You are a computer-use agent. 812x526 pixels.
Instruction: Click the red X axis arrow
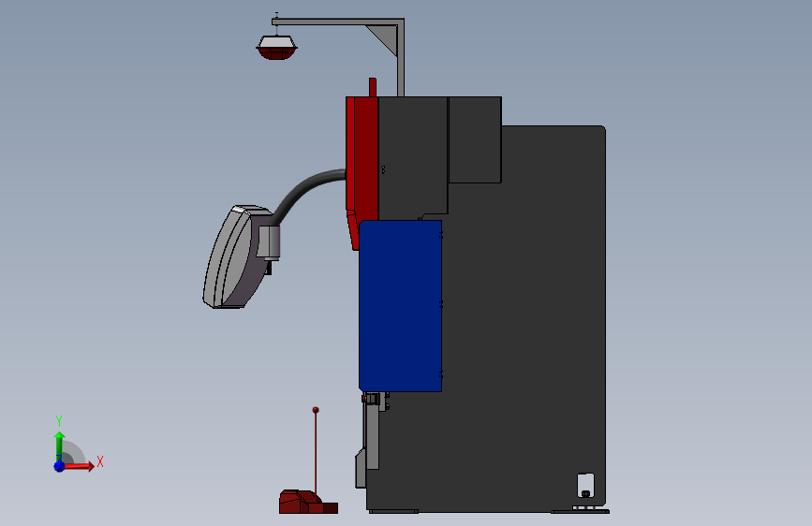click(x=80, y=466)
